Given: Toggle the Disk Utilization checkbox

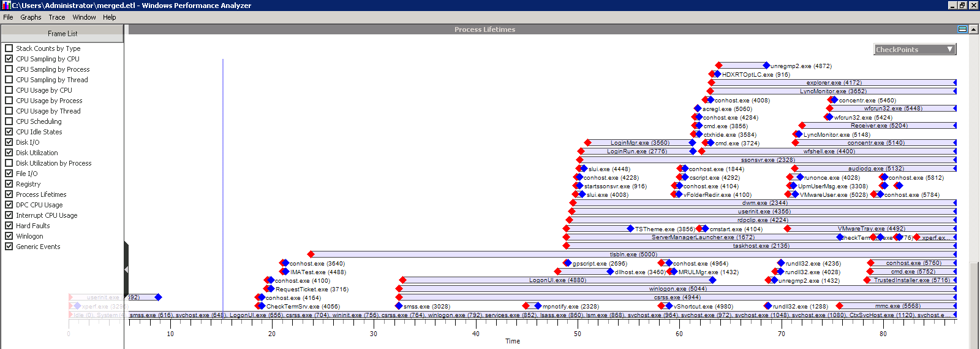Looking at the screenshot, I should [9, 152].
